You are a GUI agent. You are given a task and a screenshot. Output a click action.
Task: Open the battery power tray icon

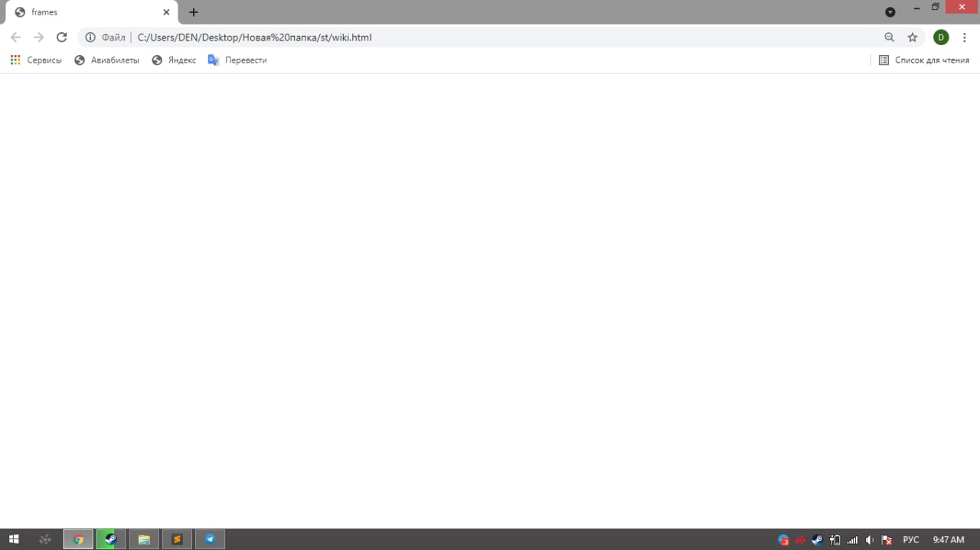click(x=835, y=540)
